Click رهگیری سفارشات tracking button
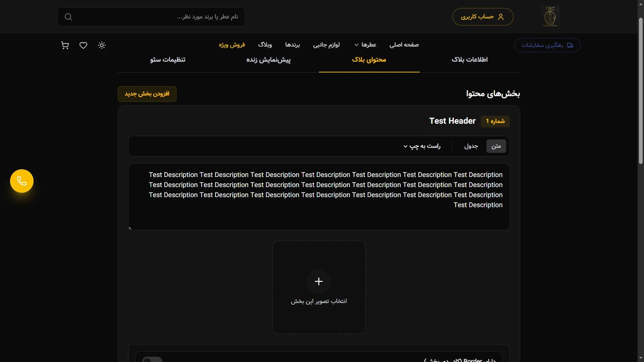Screen dimensions: 644x362 [547, 45]
